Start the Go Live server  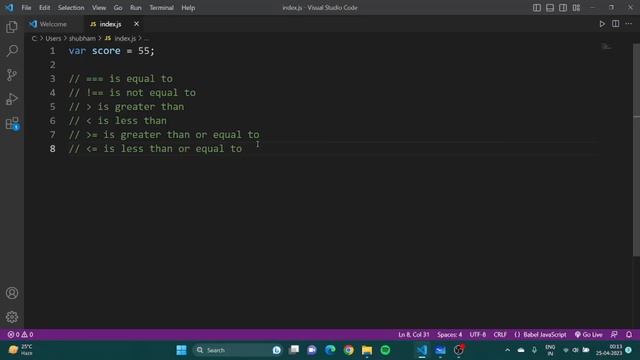(588, 335)
